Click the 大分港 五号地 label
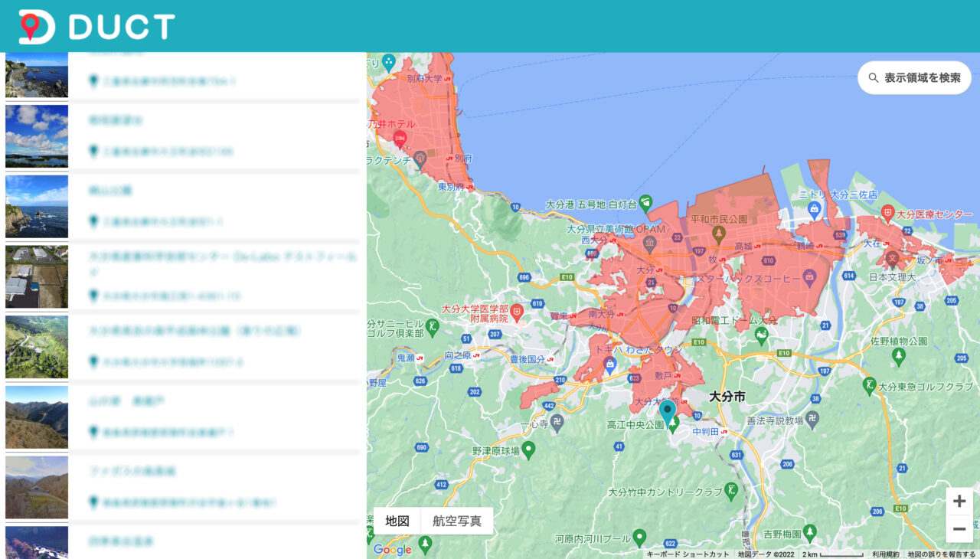980x559 pixels. [x=575, y=204]
